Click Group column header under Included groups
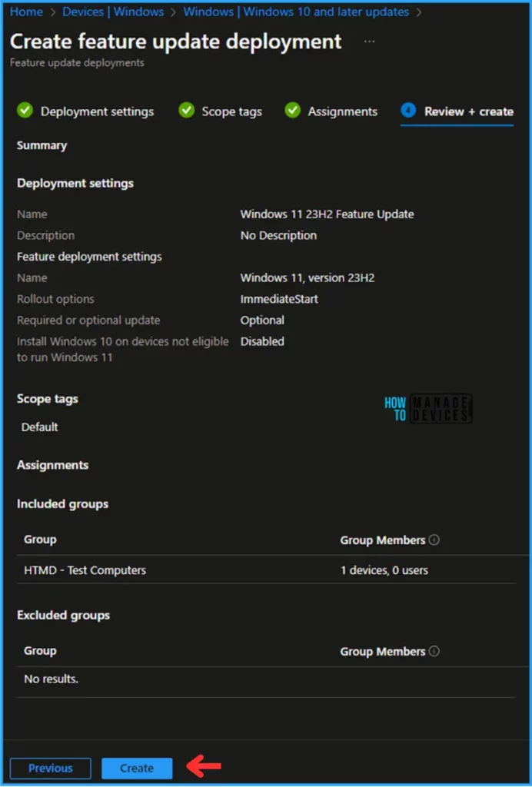The image size is (532, 787). (40, 540)
